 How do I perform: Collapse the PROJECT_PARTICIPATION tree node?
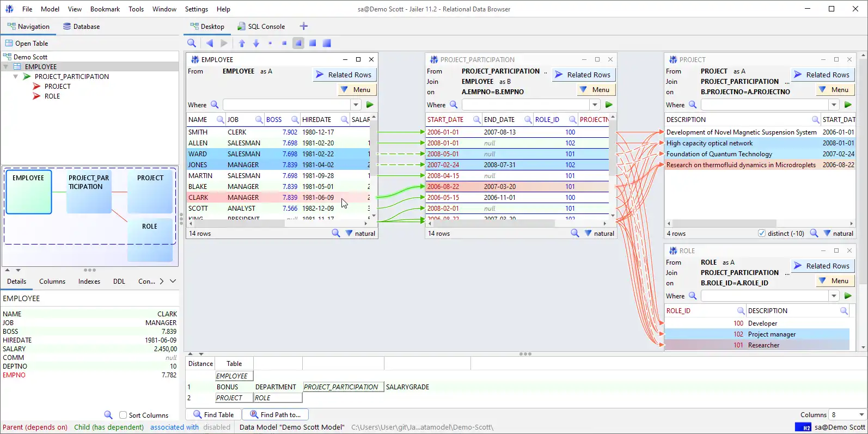click(16, 77)
